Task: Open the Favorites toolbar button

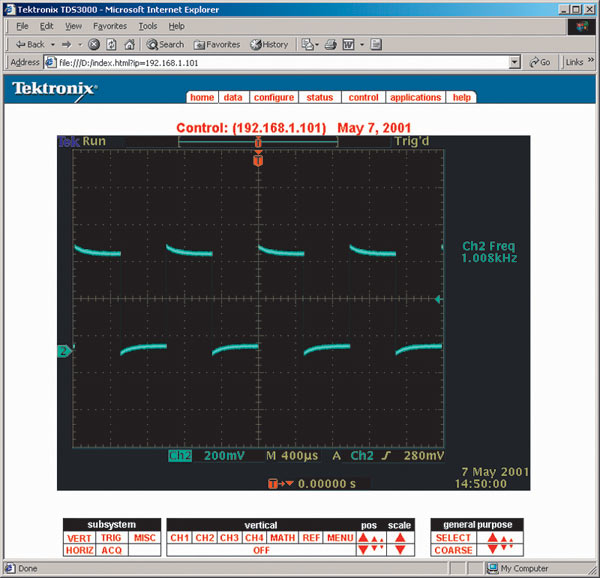Action: click(217, 45)
